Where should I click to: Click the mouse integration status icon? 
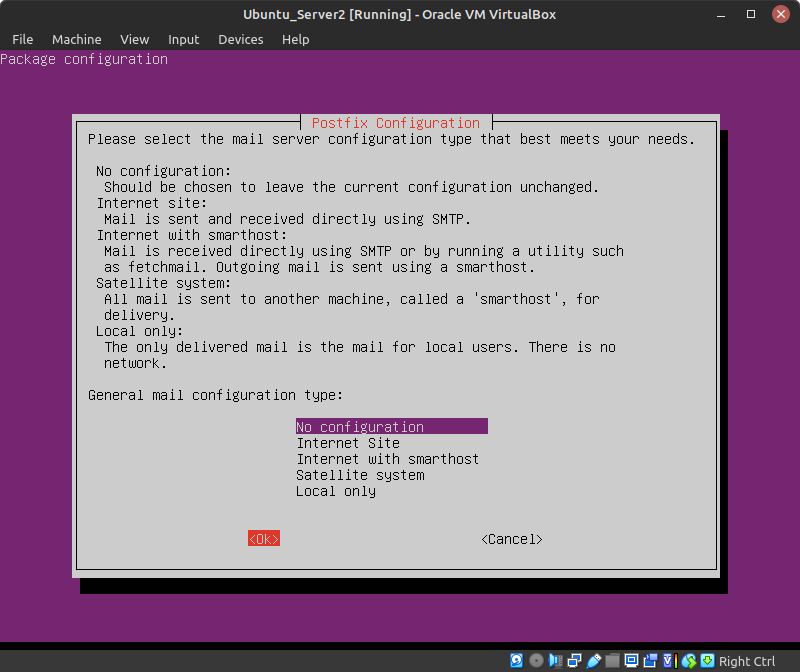pos(689,661)
